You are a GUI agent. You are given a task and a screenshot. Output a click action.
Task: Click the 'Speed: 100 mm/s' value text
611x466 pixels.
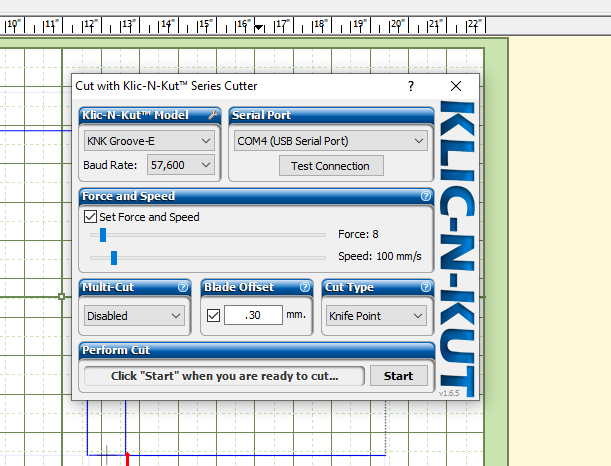tap(380, 256)
